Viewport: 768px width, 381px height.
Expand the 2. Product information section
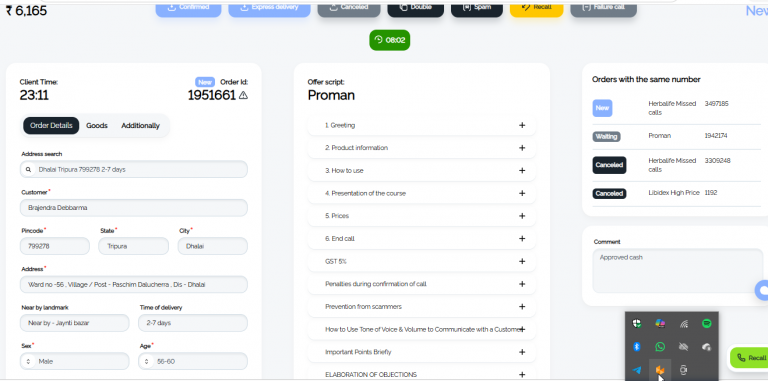point(422,148)
